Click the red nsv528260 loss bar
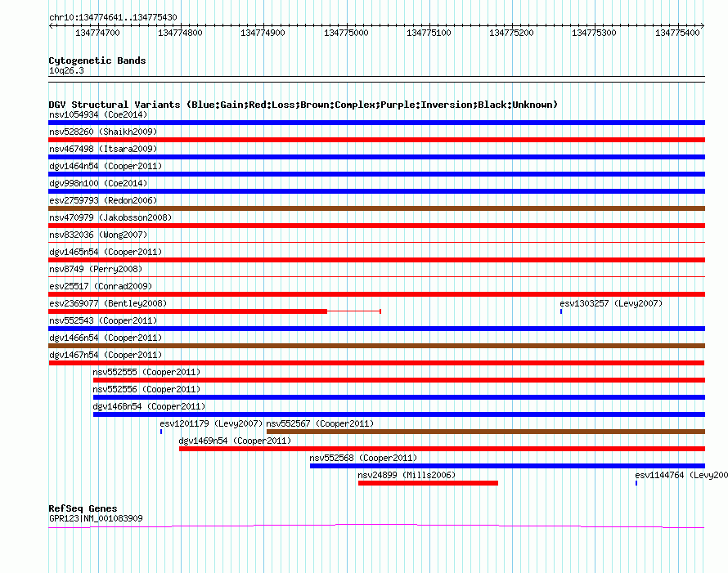The height and width of the screenshot is (573, 728). 376,140
